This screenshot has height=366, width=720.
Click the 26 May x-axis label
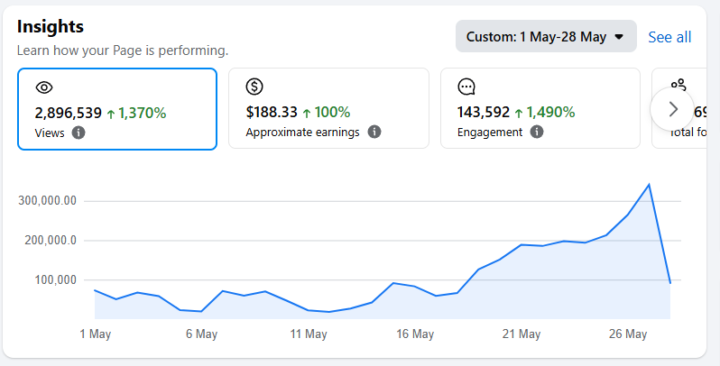[628, 334]
